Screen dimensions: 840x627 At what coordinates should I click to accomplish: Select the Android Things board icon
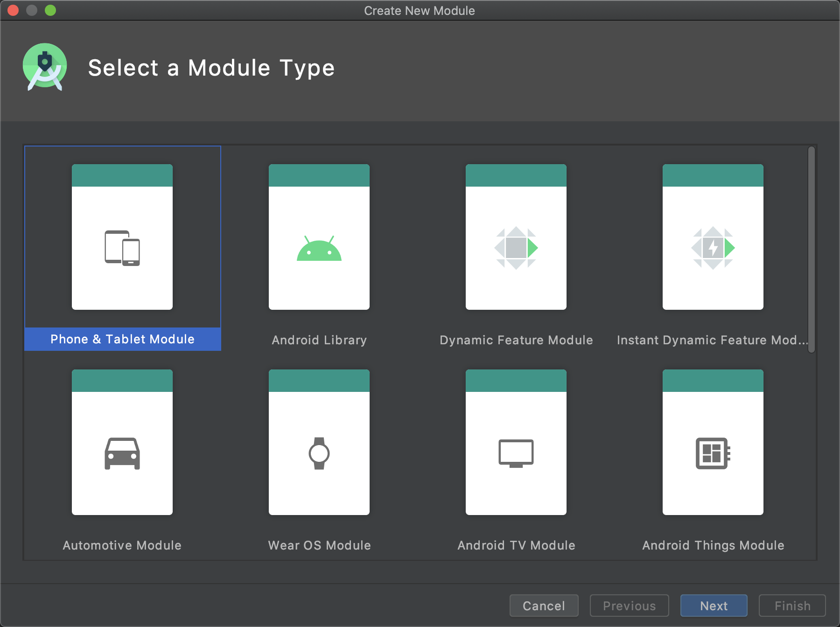[x=713, y=453]
